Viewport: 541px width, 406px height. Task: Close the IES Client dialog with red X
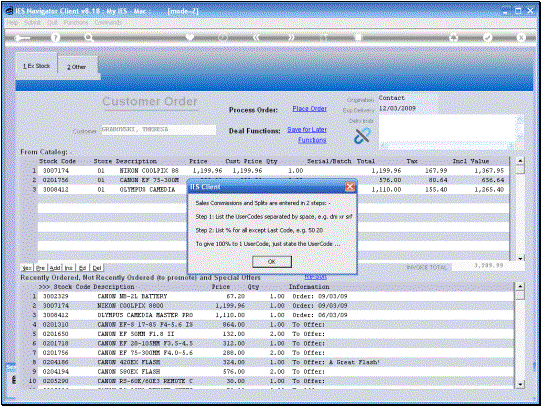click(x=350, y=187)
